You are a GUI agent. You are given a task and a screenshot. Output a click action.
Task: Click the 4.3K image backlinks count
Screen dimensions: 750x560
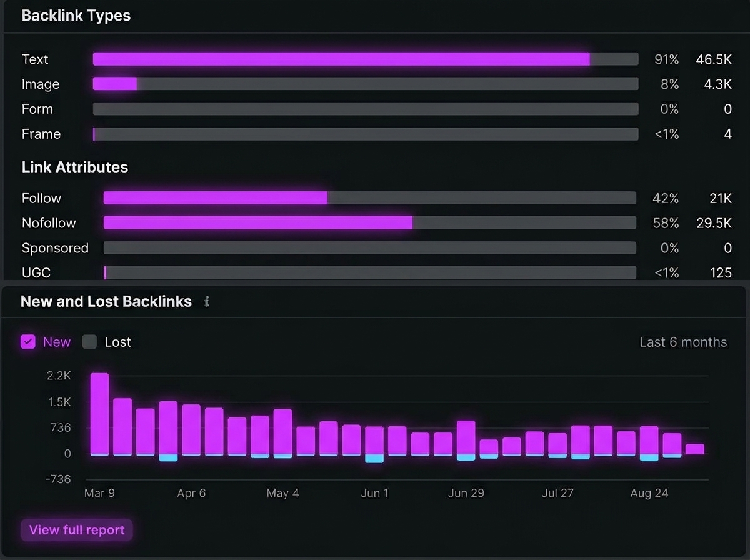pos(717,84)
